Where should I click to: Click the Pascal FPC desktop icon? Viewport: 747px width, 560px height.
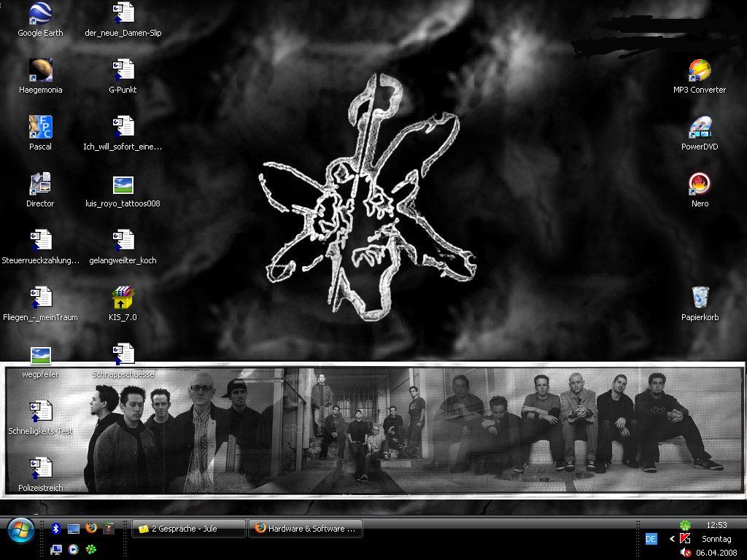(x=40, y=127)
